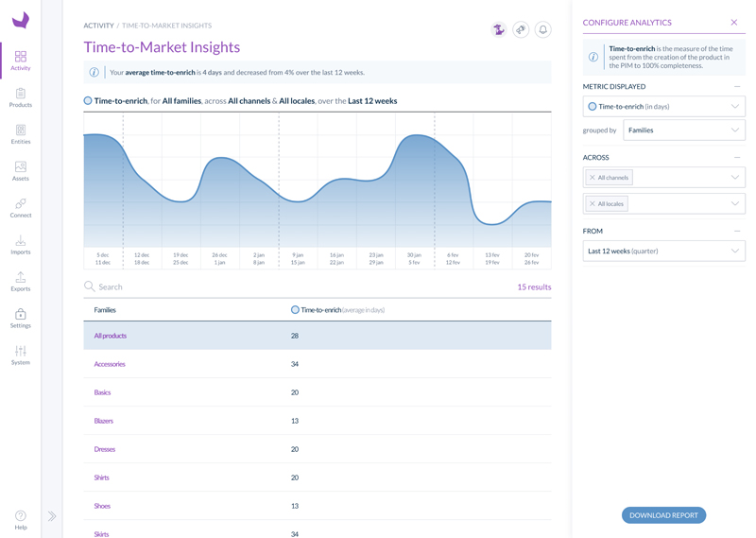Click the Last 12 weeks text in chart title
This screenshot has width=756, height=538.
[372, 101]
